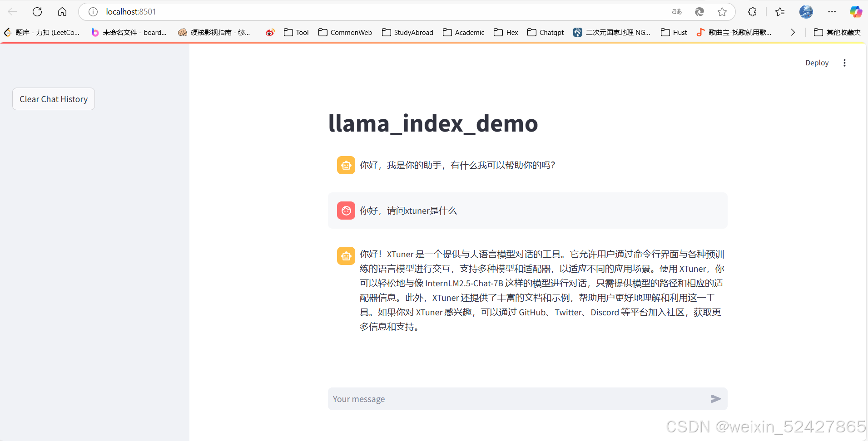Open the favorites list icon
The width and height of the screenshot is (868, 441).
point(780,12)
